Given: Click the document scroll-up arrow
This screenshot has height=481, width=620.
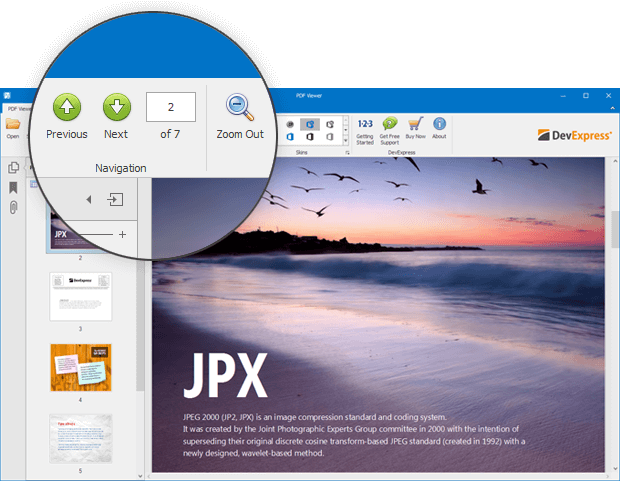Looking at the screenshot, I should (x=615, y=161).
